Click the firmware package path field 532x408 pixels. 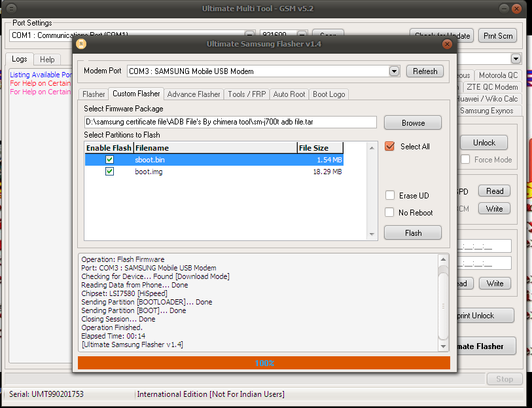pyautogui.click(x=230, y=122)
